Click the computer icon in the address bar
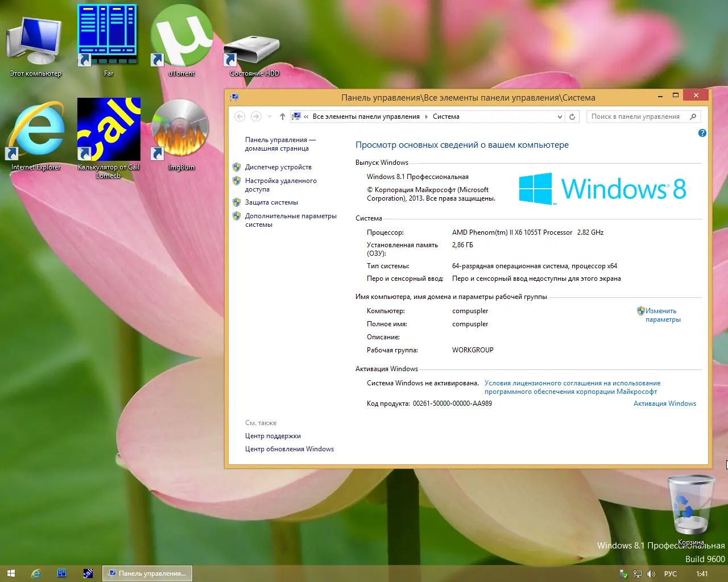Viewport: 728px width, 582px height. 296,117
